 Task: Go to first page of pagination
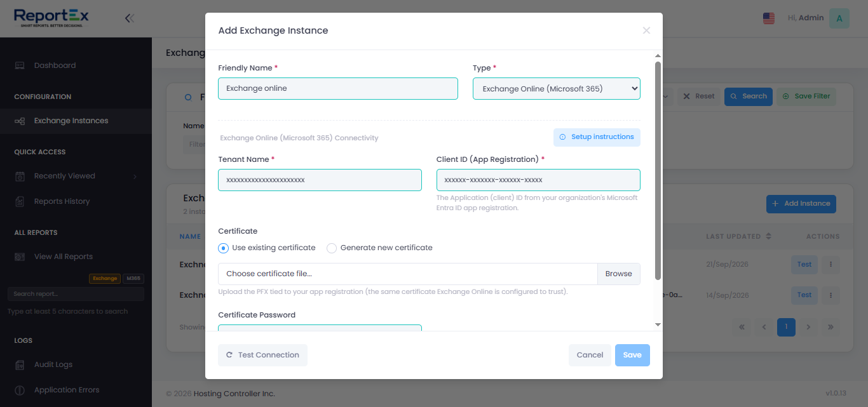741,328
